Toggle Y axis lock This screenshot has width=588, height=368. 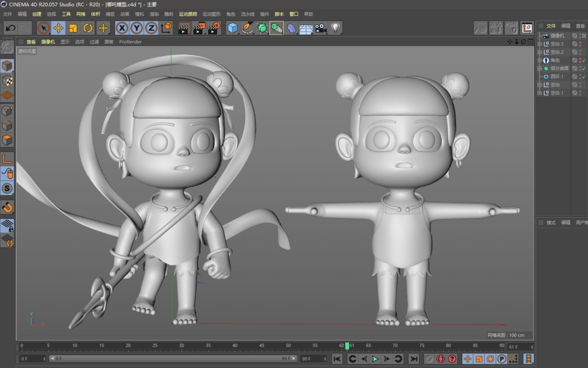[137, 28]
